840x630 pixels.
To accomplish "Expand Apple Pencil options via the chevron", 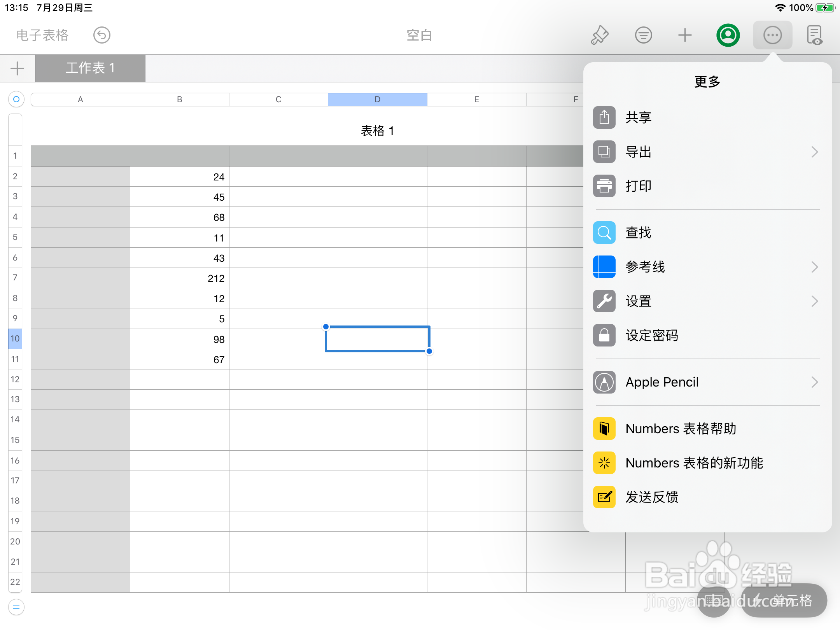I will click(x=815, y=382).
